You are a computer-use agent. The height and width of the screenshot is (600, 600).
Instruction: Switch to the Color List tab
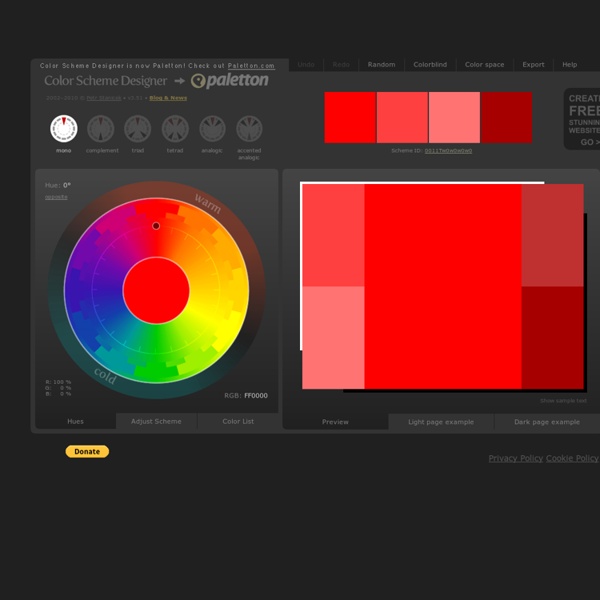click(x=238, y=421)
